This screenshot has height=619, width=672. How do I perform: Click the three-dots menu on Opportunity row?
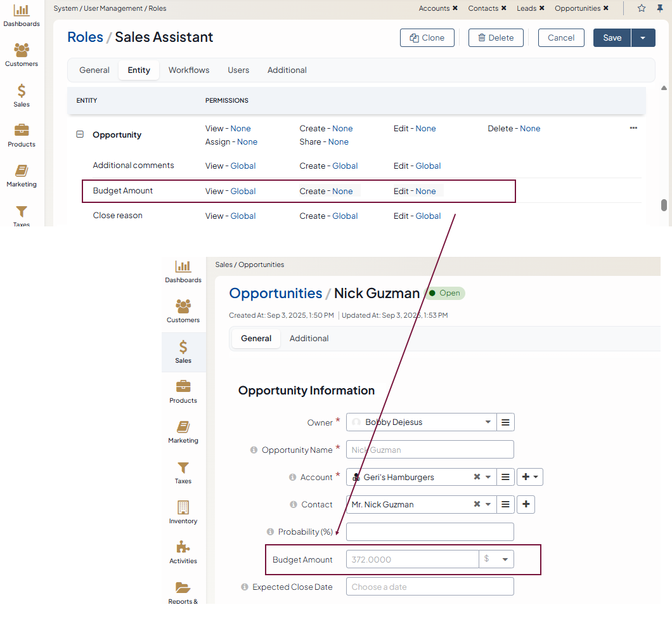[633, 128]
